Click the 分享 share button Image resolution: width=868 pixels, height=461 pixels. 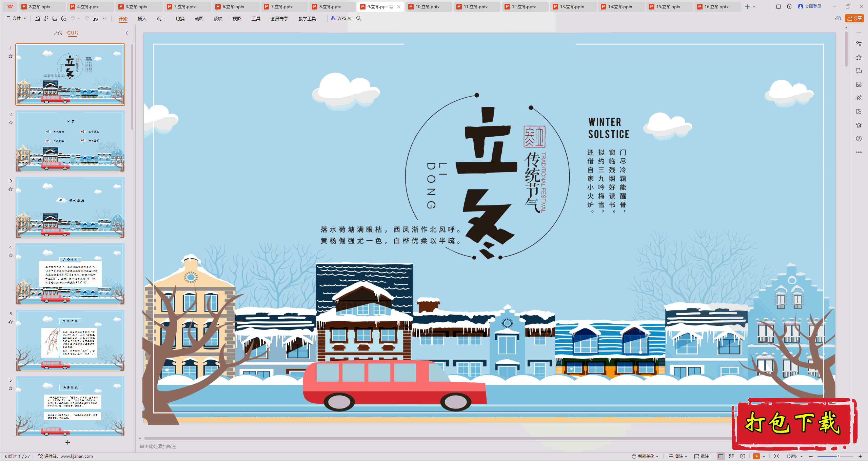(x=854, y=18)
